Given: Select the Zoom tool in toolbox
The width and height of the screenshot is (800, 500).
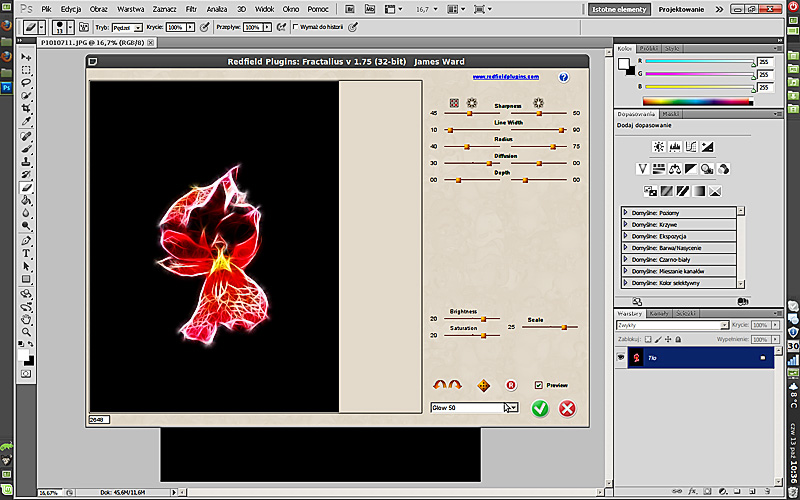Looking at the screenshot, I should (26, 333).
